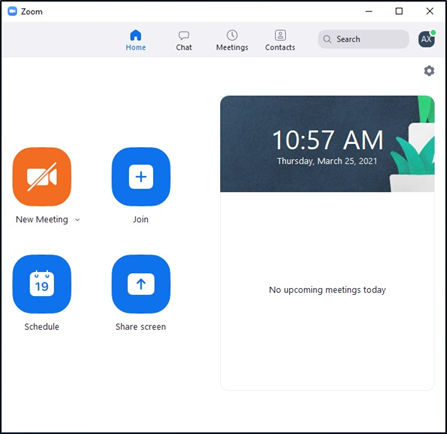
Task: Start a New Meeting with orange camera icon
Action: pos(42,177)
